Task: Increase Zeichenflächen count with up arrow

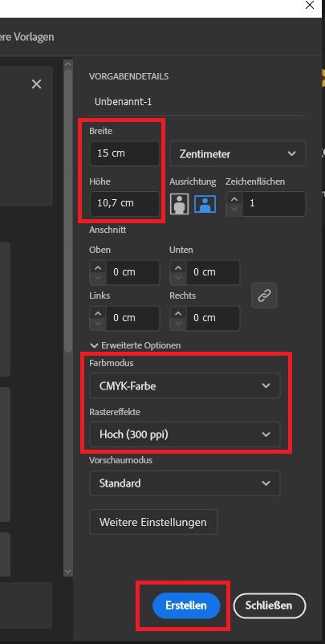Action: [234, 199]
